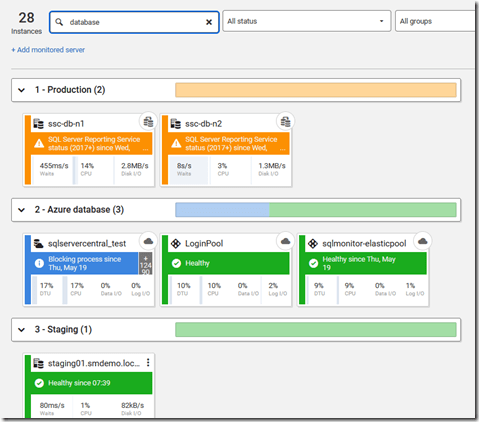Click ssc-db-n1 round cluster badge icon
This screenshot has width=479, height=422.
[x=148, y=121]
